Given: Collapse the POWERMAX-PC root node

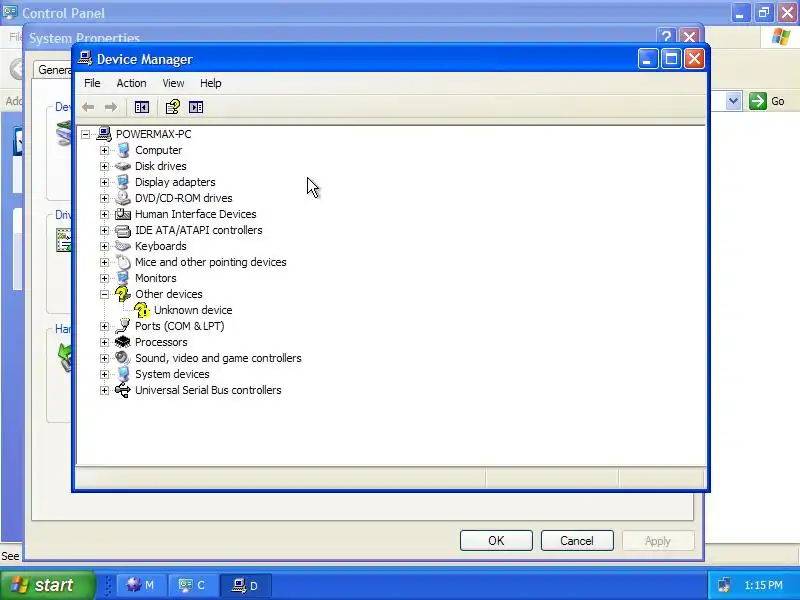Looking at the screenshot, I should [x=86, y=134].
